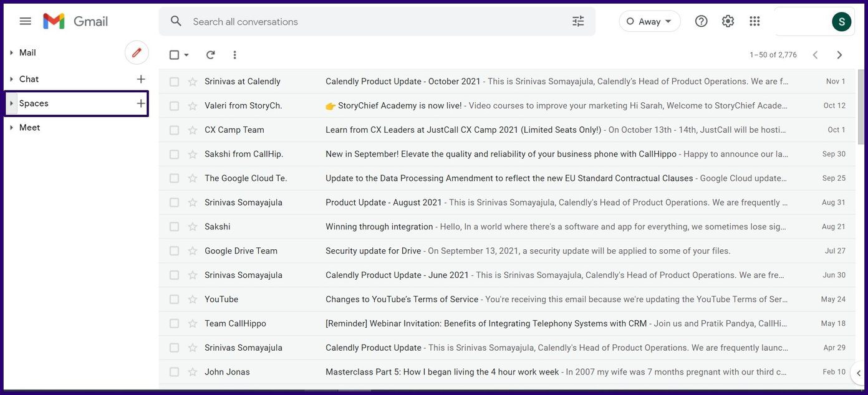
Task: Tick the select-all checkbox
Action: click(x=174, y=55)
